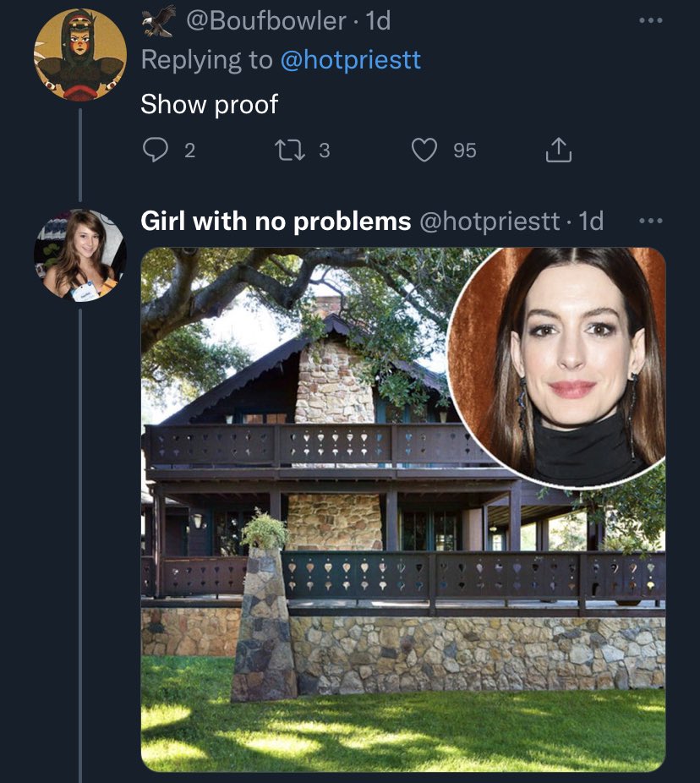Like the "Show proof" tweet with the heart
Image resolution: width=700 pixels, height=783 pixels.
(x=423, y=151)
